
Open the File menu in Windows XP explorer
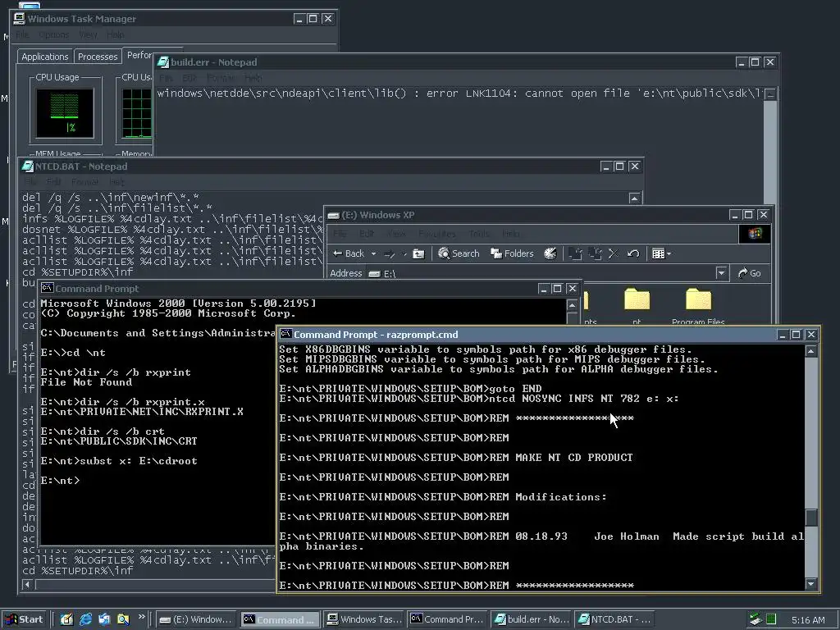point(340,234)
